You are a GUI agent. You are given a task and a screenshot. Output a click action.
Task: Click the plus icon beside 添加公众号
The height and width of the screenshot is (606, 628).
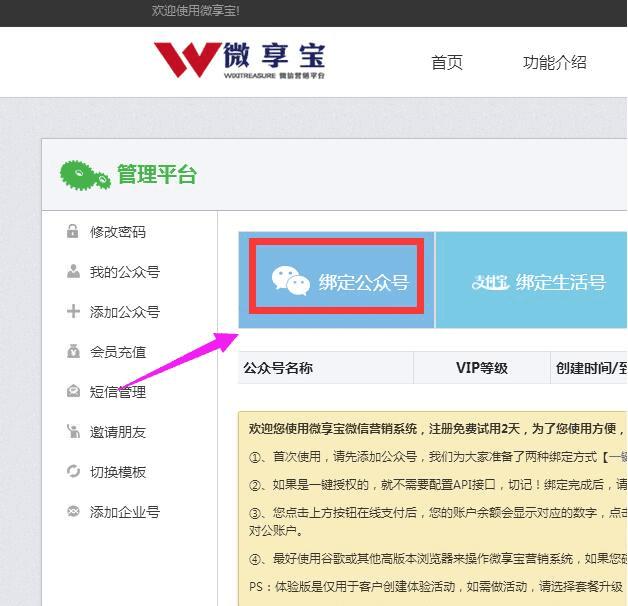pos(73,311)
